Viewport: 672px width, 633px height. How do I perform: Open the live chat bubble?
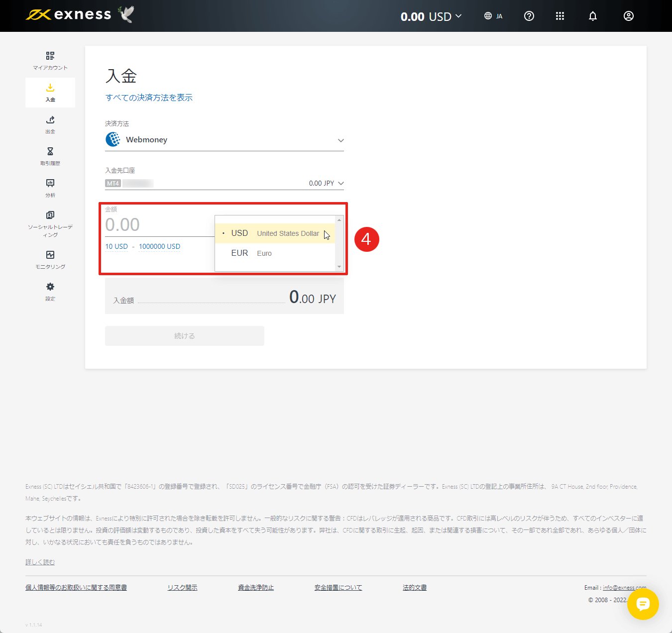click(x=643, y=605)
